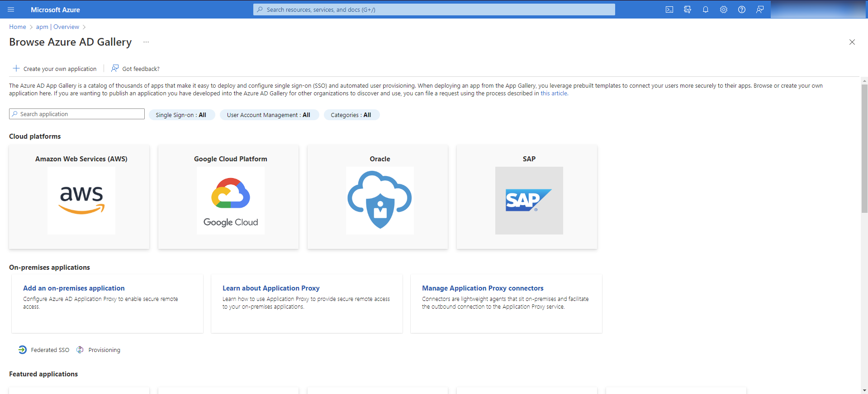Open the ellipsis menu beside gallery title
This screenshot has width=868, height=394.
click(x=146, y=42)
